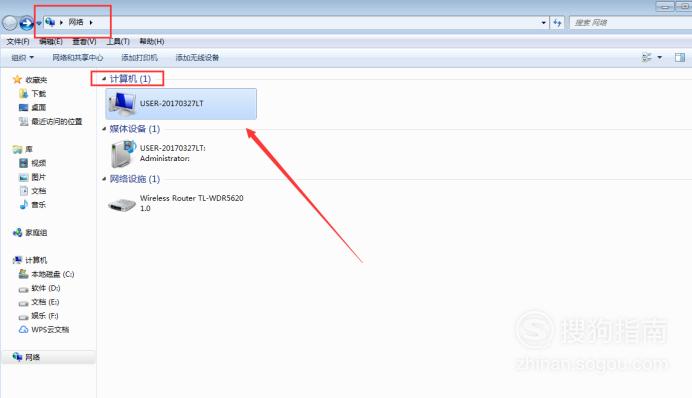Open the 文件(F) menu
The image size is (692, 398).
click(x=18, y=41)
